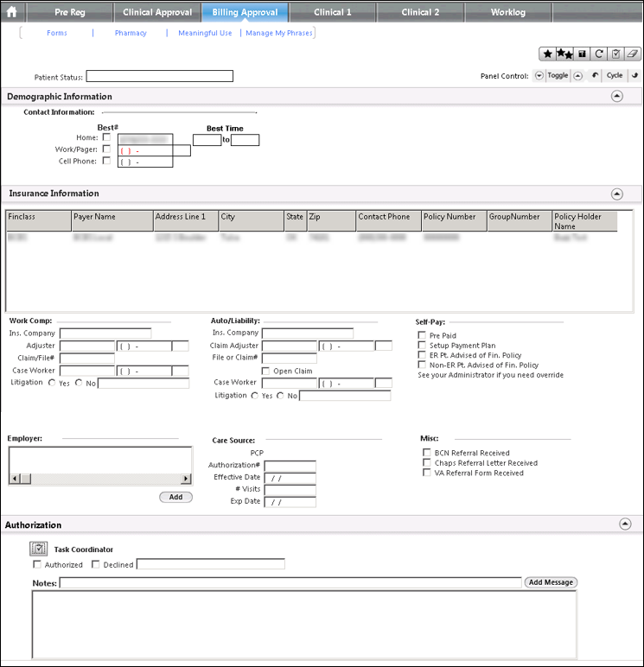Click the large notes text area
The image size is (644, 667).
(304, 625)
